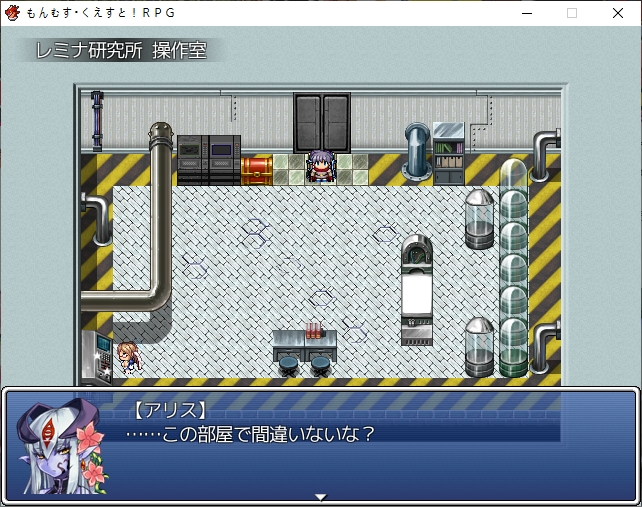Screen dimensions: 642x507
Task: Click the blonde girl sprite near console
Action: tap(129, 358)
